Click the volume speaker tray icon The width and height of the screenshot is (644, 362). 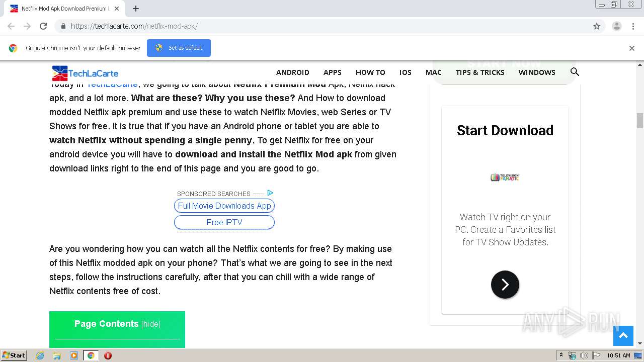[584, 355]
